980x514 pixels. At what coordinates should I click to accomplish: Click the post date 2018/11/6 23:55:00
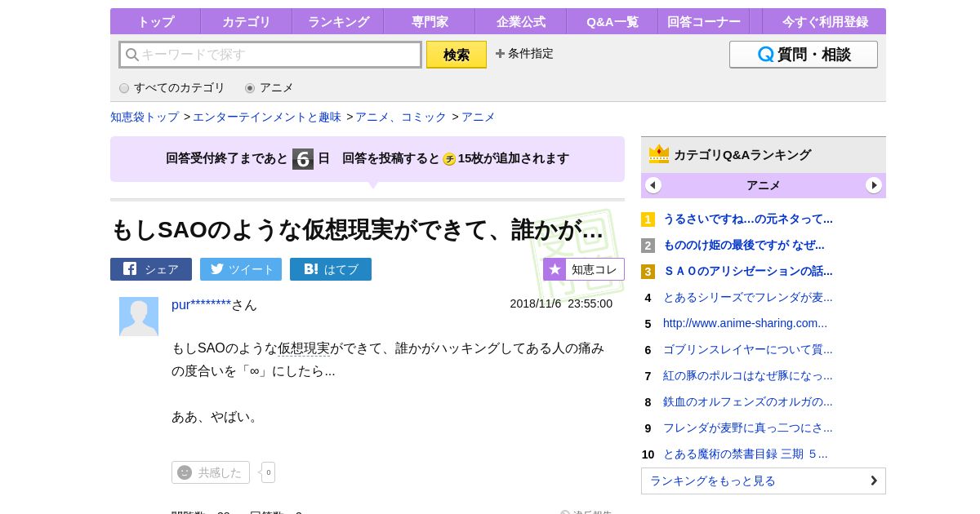pyautogui.click(x=561, y=304)
